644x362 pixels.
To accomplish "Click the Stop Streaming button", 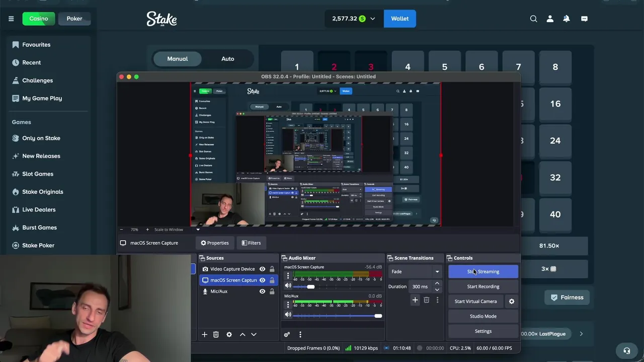I will [483, 271].
